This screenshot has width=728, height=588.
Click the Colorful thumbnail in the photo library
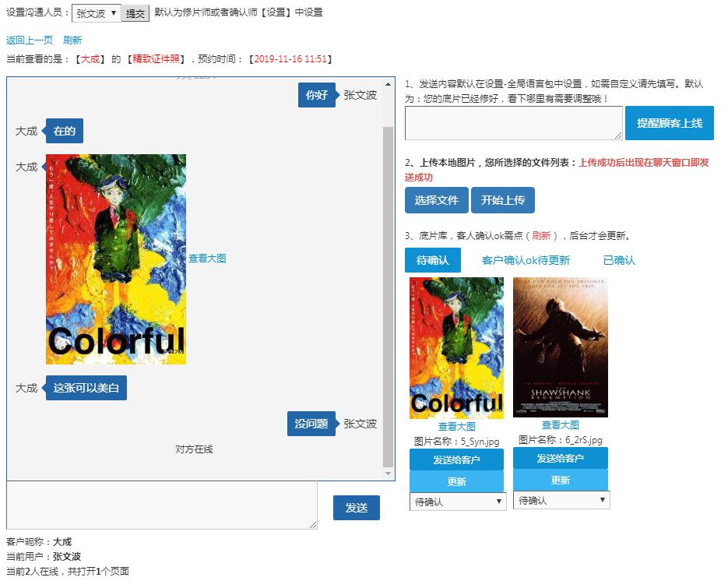(x=456, y=347)
